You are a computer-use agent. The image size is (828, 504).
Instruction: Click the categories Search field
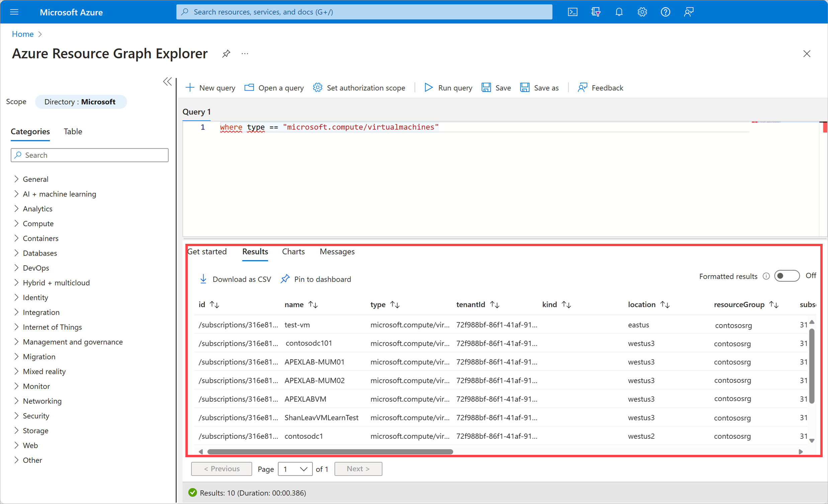89,155
